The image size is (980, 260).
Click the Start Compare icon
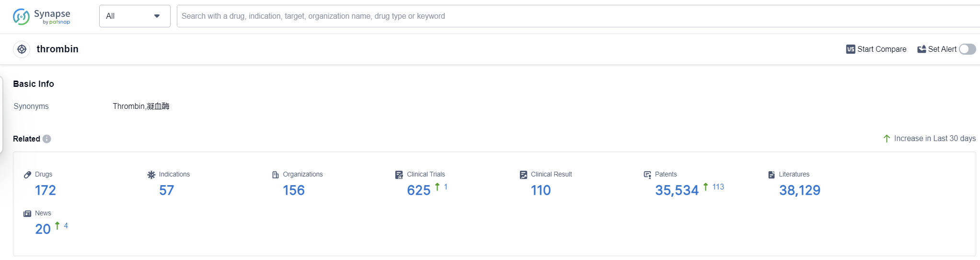click(x=851, y=49)
